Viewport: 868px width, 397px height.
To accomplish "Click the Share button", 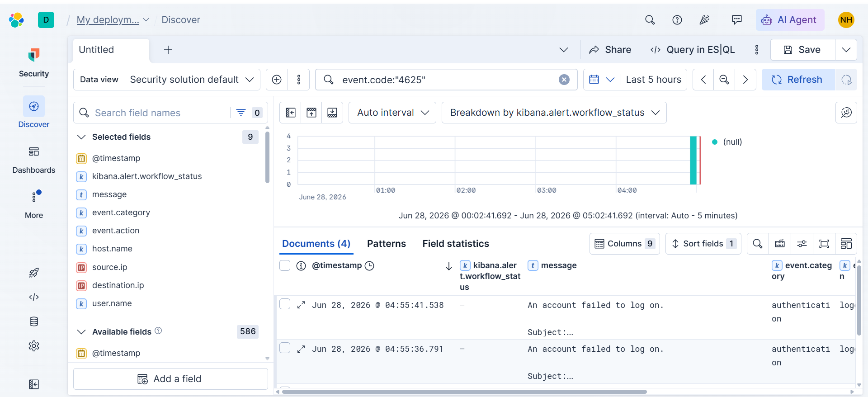I will (x=610, y=50).
